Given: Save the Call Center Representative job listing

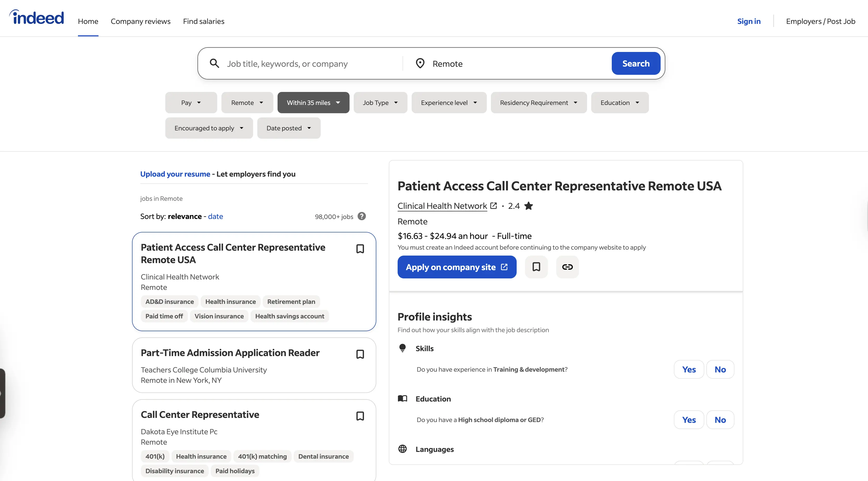Looking at the screenshot, I should coord(360,416).
